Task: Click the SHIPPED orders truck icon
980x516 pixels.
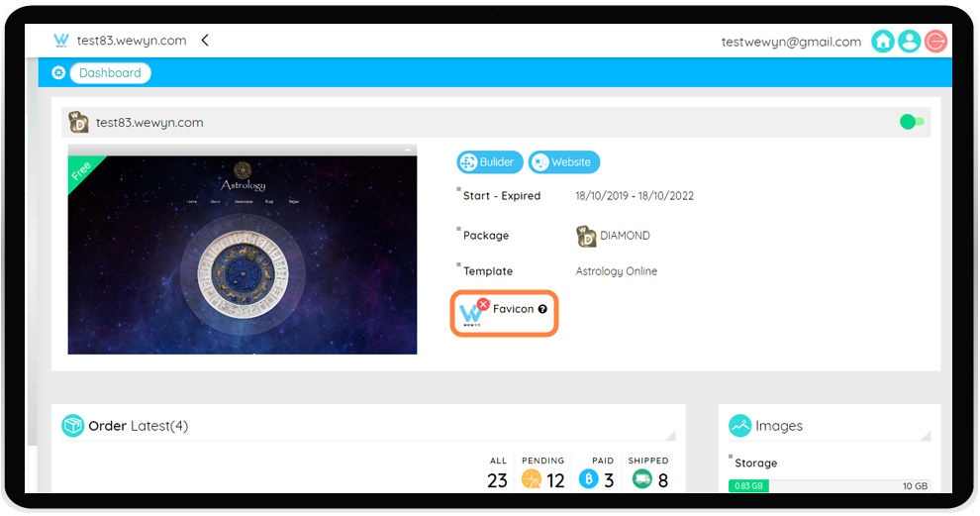Action: coord(641,479)
